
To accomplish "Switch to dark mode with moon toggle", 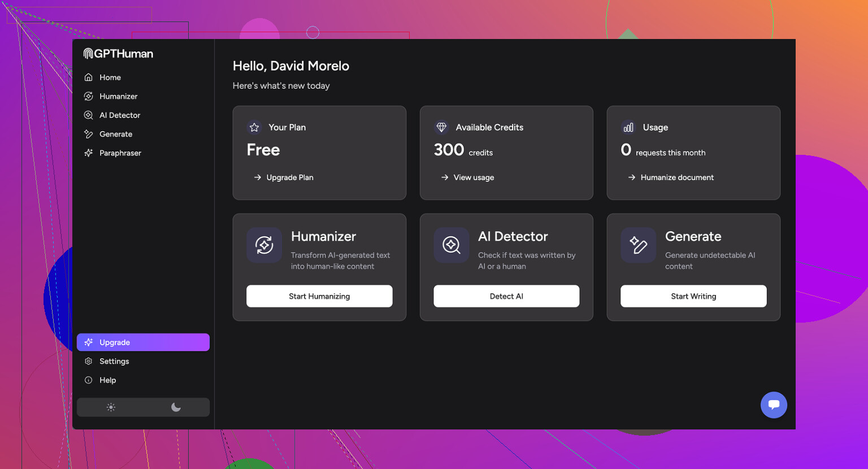I will (x=176, y=407).
